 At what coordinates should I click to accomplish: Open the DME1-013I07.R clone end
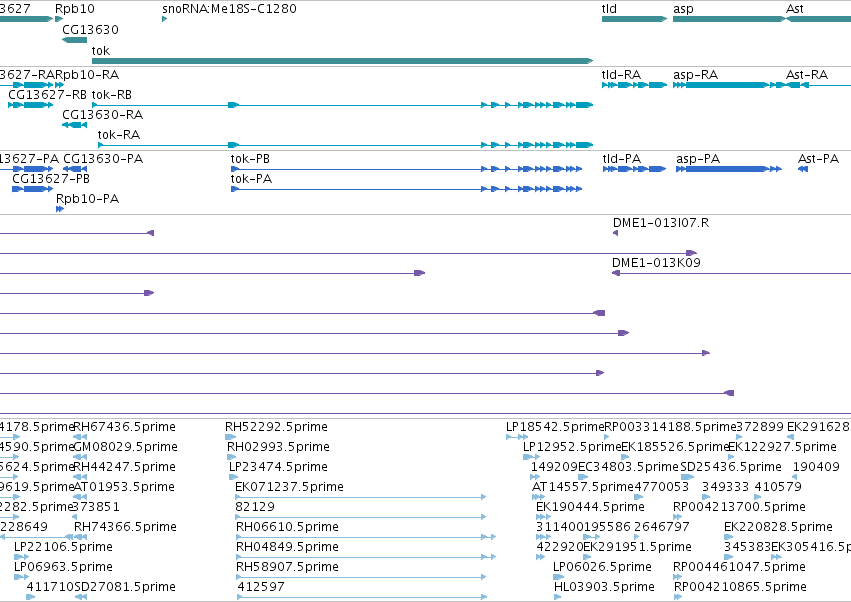click(x=615, y=233)
